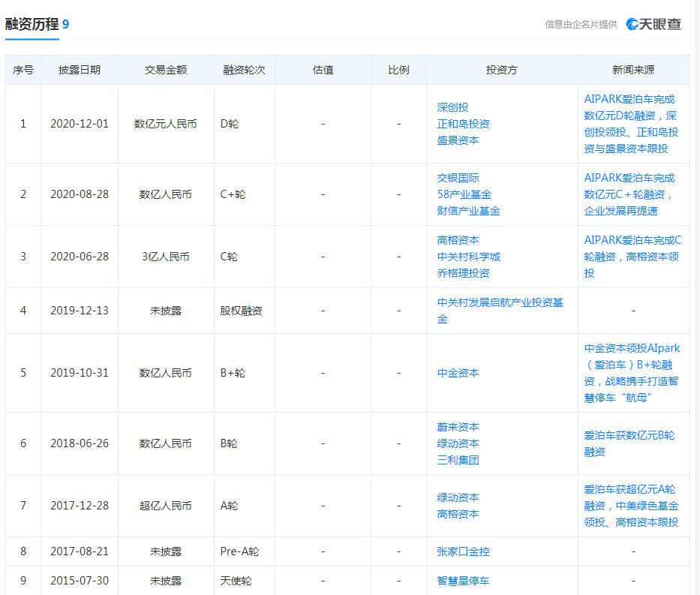Screen dimensions: 700x595
Task: Select date cell 2020-08-28
Action: coord(80,194)
